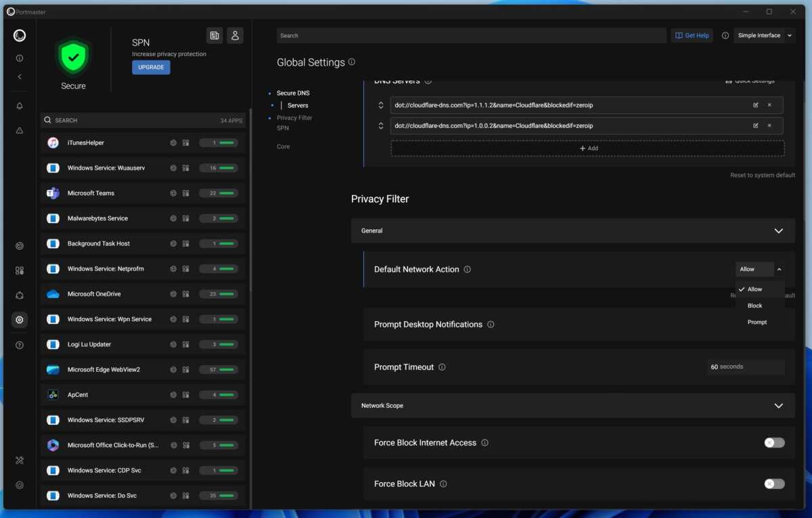Show info for Prompt Desktop Notifications

[x=491, y=325]
